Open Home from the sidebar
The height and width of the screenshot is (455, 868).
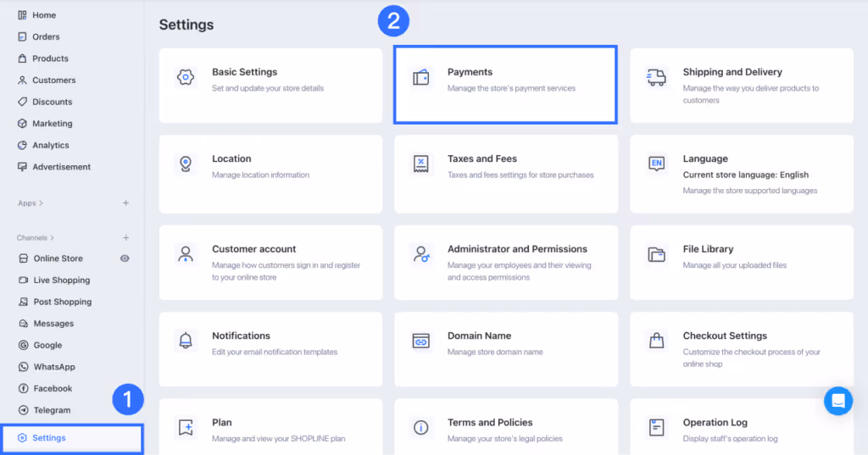(44, 15)
